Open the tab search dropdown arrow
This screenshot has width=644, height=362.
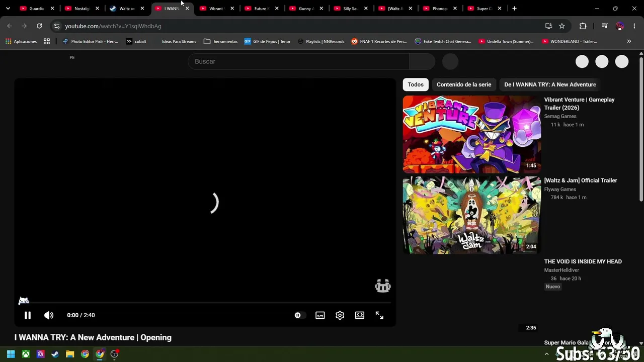click(x=8, y=9)
